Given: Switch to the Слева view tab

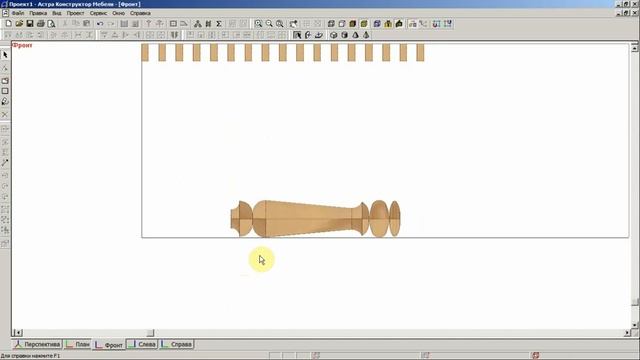Looking at the screenshot, I should click(x=142, y=344).
